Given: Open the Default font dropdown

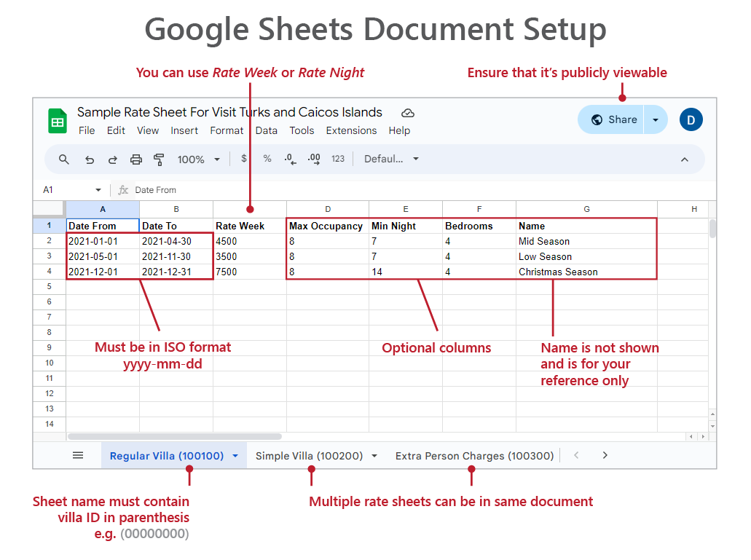Looking at the screenshot, I should tap(391, 159).
